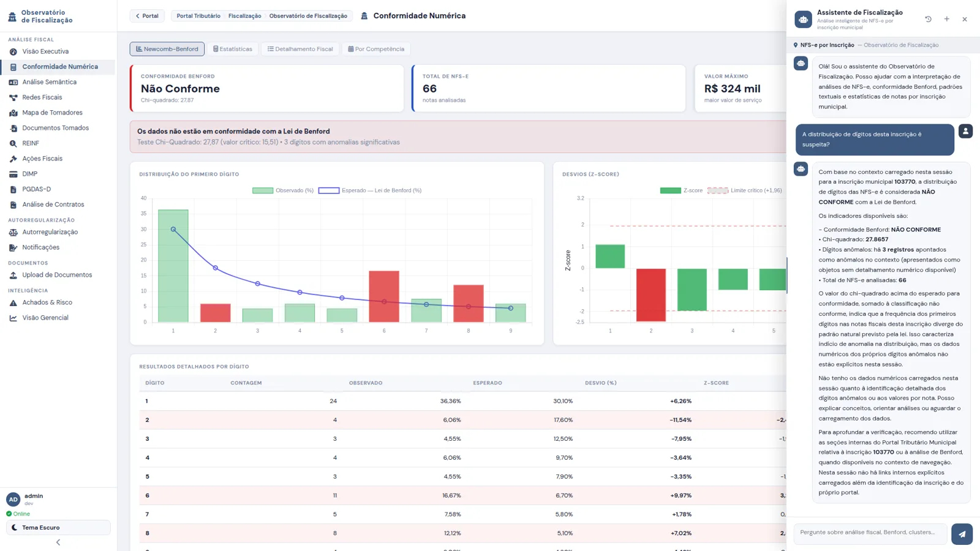Click the -11,54% deviation cell
The height and width of the screenshot is (551, 980).
(680, 420)
